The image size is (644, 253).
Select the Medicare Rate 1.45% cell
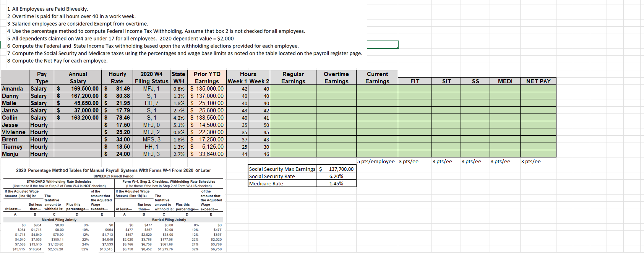[x=336, y=183]
